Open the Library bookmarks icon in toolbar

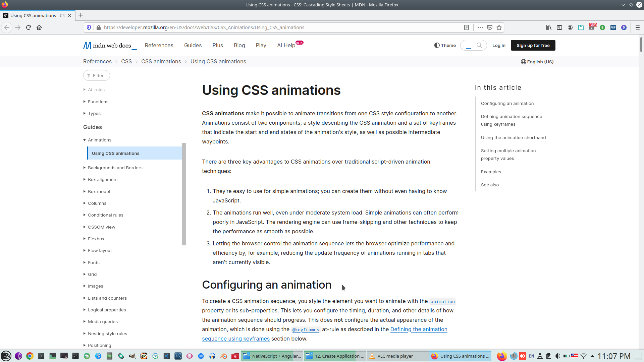coord(549,27)
